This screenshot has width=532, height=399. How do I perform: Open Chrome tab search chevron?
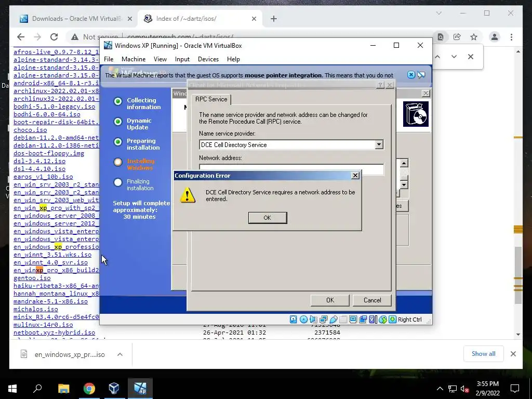click(438, 13)
